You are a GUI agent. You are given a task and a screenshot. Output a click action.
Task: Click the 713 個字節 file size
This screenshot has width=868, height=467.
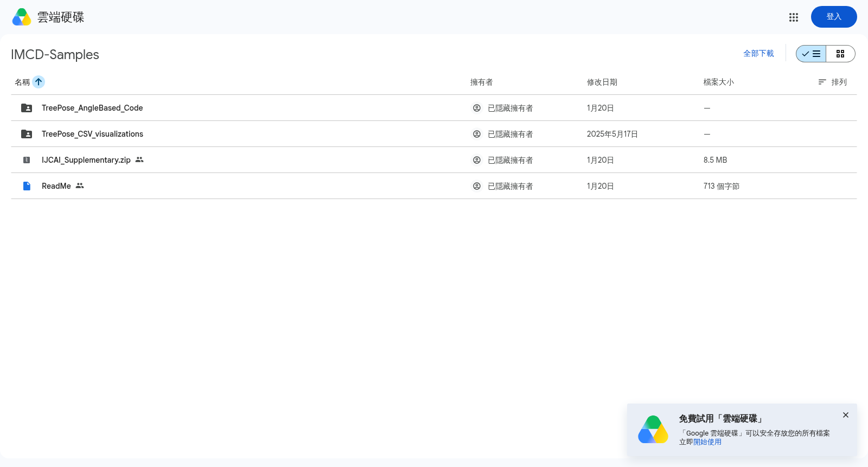(x=722, y=186)
